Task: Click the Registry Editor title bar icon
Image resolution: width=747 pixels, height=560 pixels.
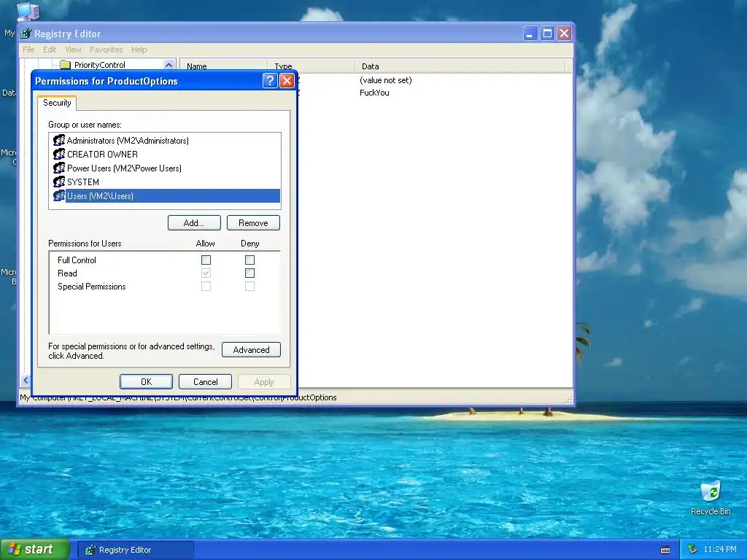Action: 26,34
